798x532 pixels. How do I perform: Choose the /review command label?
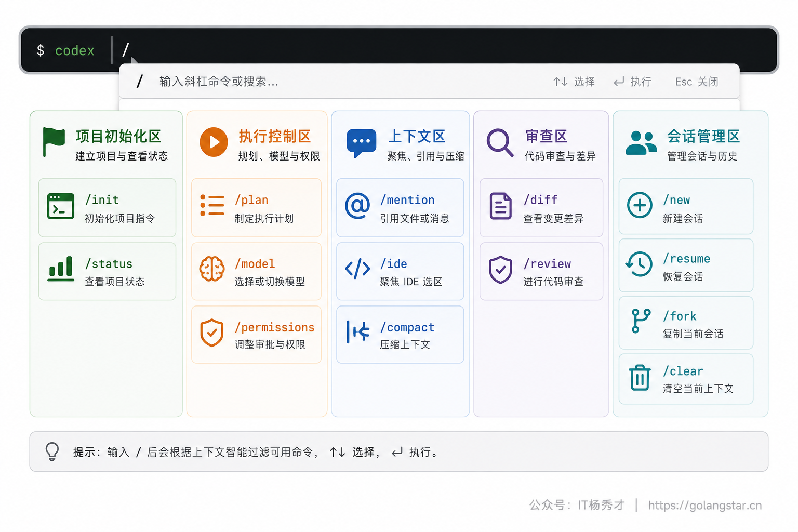pos(547,264)
